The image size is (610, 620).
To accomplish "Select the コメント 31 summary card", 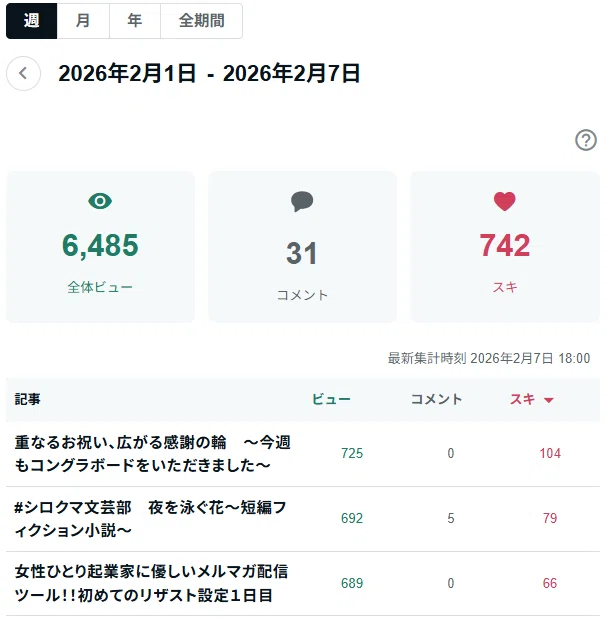I will click(x=302, y=247).
